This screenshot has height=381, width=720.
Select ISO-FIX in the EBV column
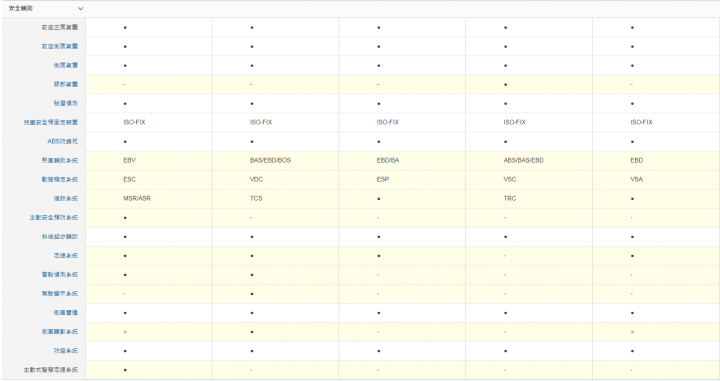[134, 122]
